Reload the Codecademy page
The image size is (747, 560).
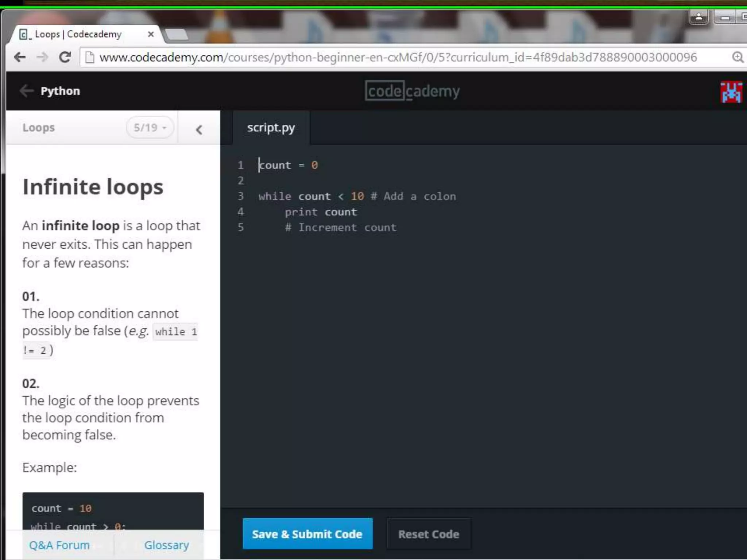(65, 57)
